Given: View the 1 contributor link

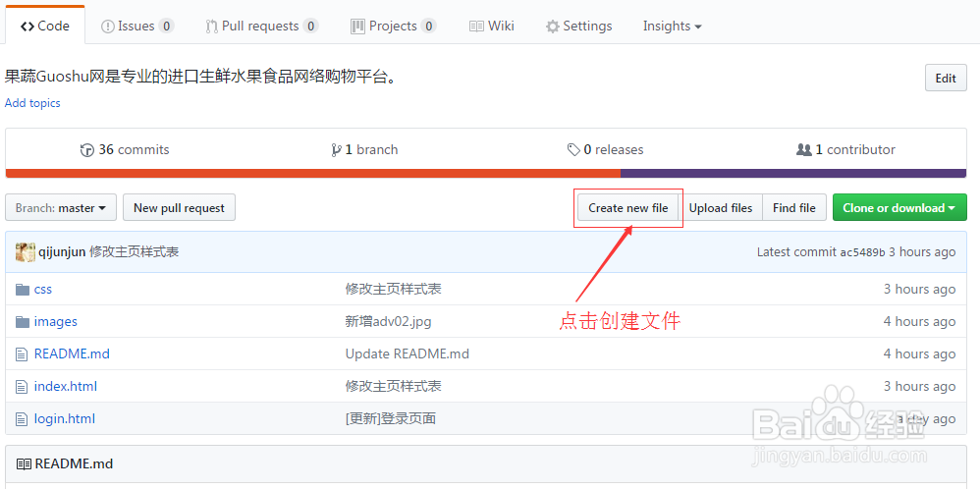Looking at the screenshot, I should 845,150.
